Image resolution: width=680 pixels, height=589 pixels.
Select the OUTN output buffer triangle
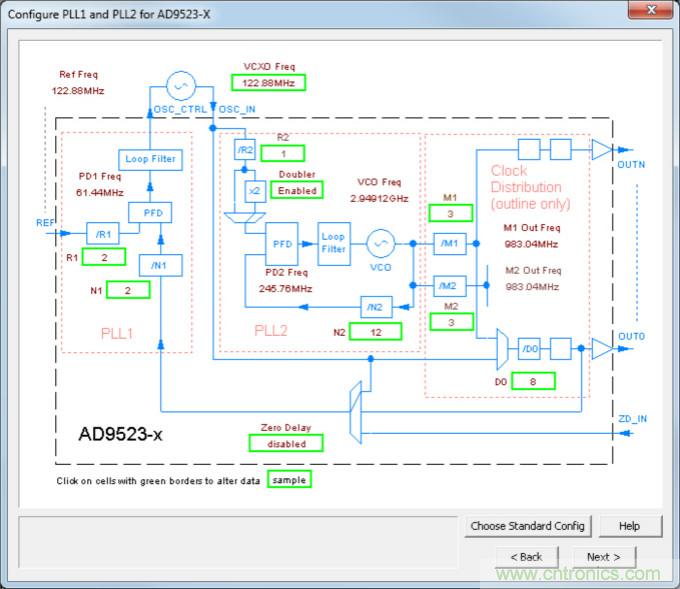601,150
